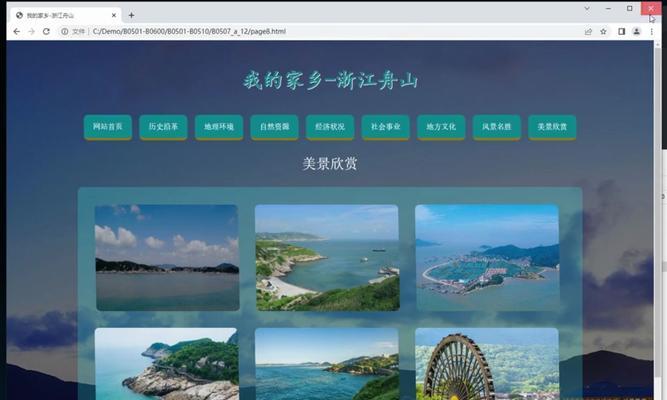Open the blue bay with headland photo
Image resolution: width=667 pixels, height=400 pixels.
click(327, 364)
